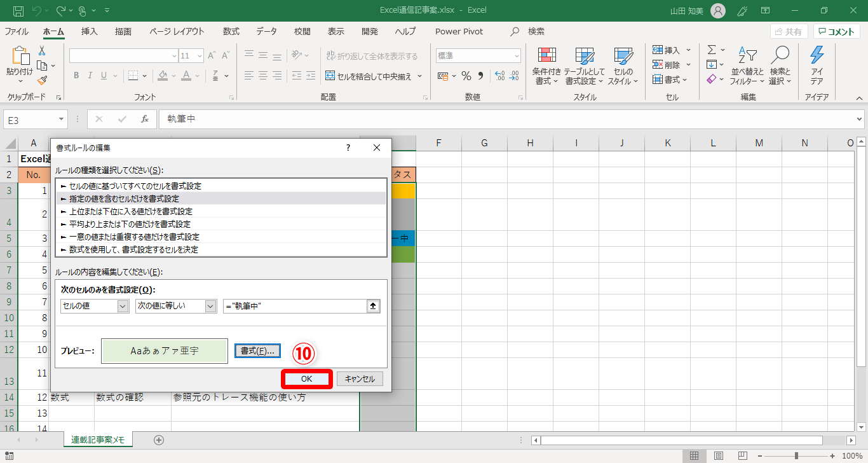
Task: Click the insert function fx icon
Action: coord(144,119)
